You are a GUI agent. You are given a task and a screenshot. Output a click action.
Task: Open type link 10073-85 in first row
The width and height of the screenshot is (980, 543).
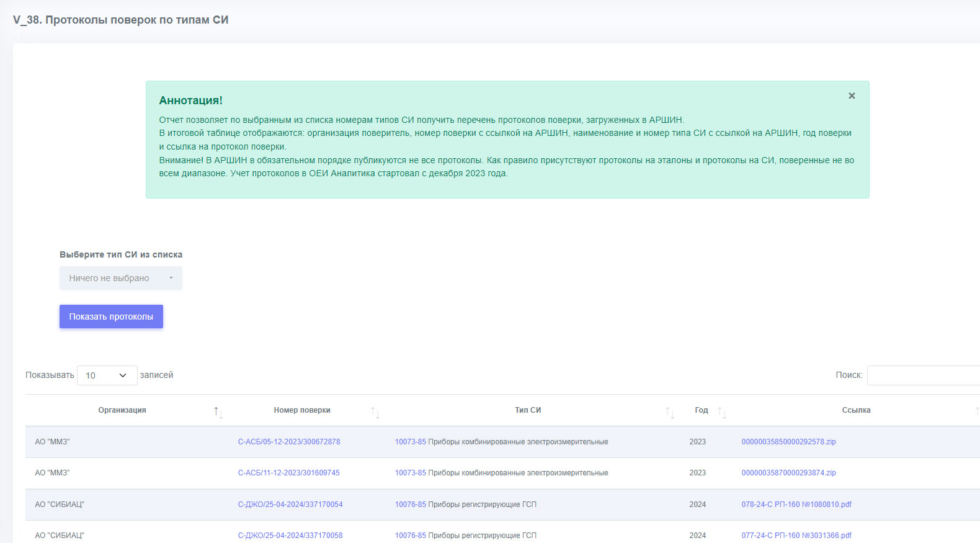(x=411, y=442)
